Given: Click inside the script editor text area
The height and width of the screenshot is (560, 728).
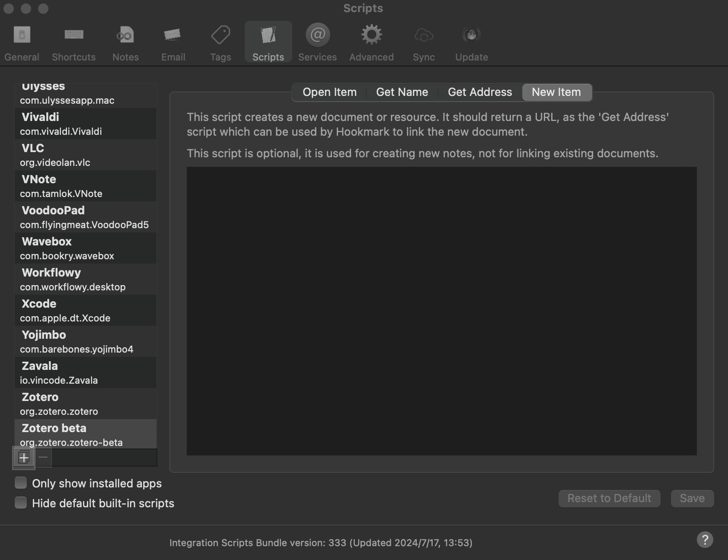Looking at the screenshot, I should (441, 311).
